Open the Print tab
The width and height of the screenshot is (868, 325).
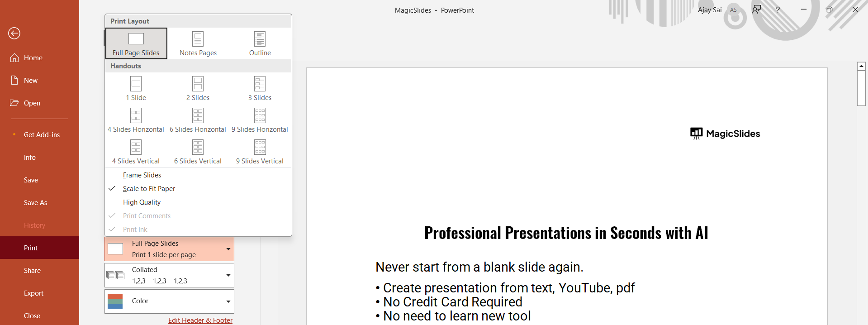point(39,248)
